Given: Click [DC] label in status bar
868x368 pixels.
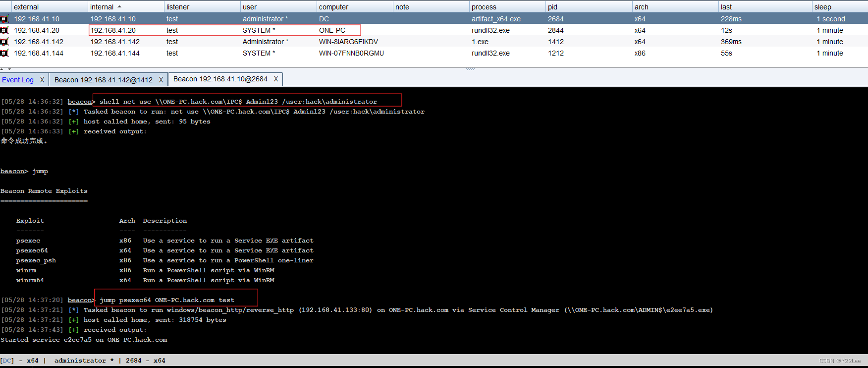Looking at the screenshot, I should (7, 361).
